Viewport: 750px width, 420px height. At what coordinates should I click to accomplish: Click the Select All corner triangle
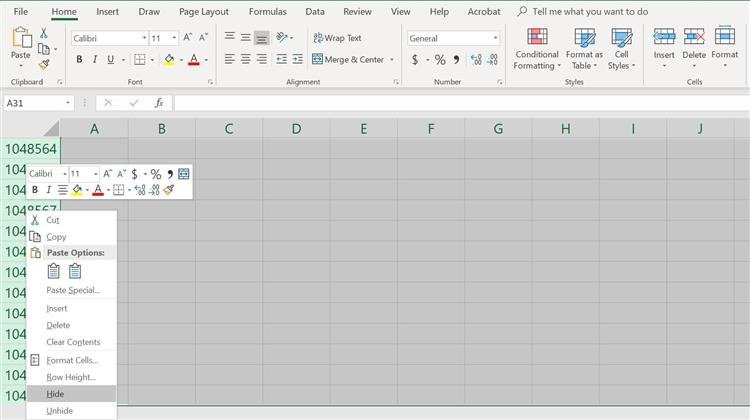click(51, 129)
